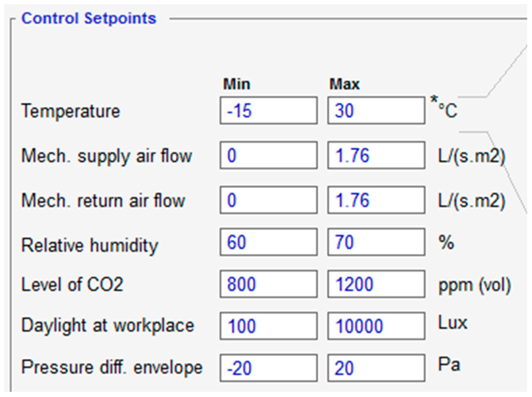This screenshot has width=532, height=397.
Task: Click the Daylight at workplace label
Action: tap(108, 326)
